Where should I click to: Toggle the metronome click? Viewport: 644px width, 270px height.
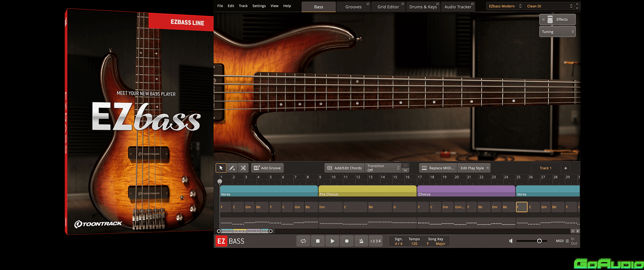point(361,241)
